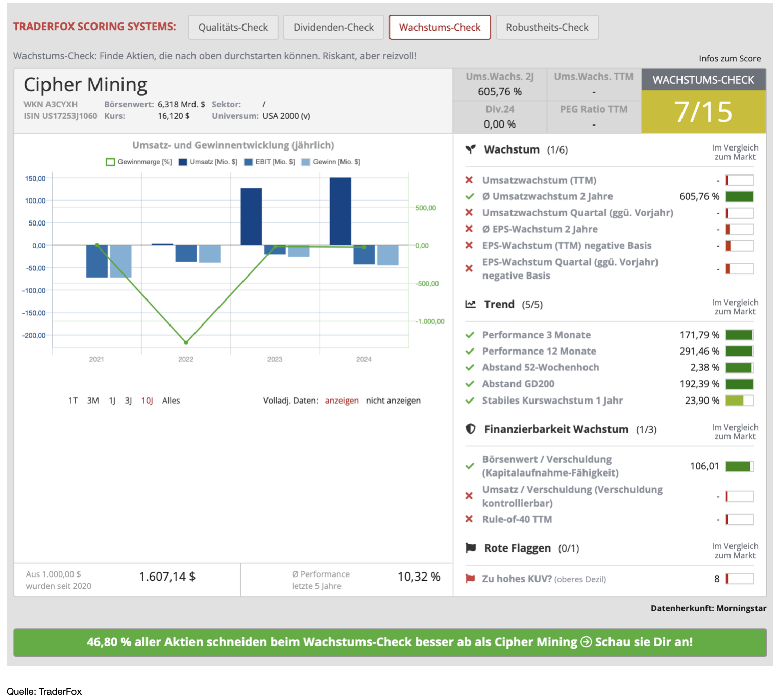
Task: Switch to the Qualitäts-Check tab
Action: click(x=233, y=27)
